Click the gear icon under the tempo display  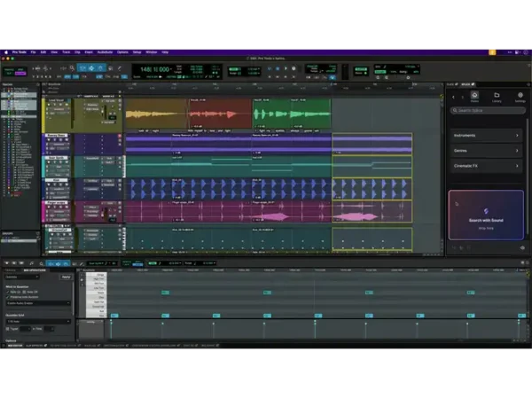click(x=408, y=77)
